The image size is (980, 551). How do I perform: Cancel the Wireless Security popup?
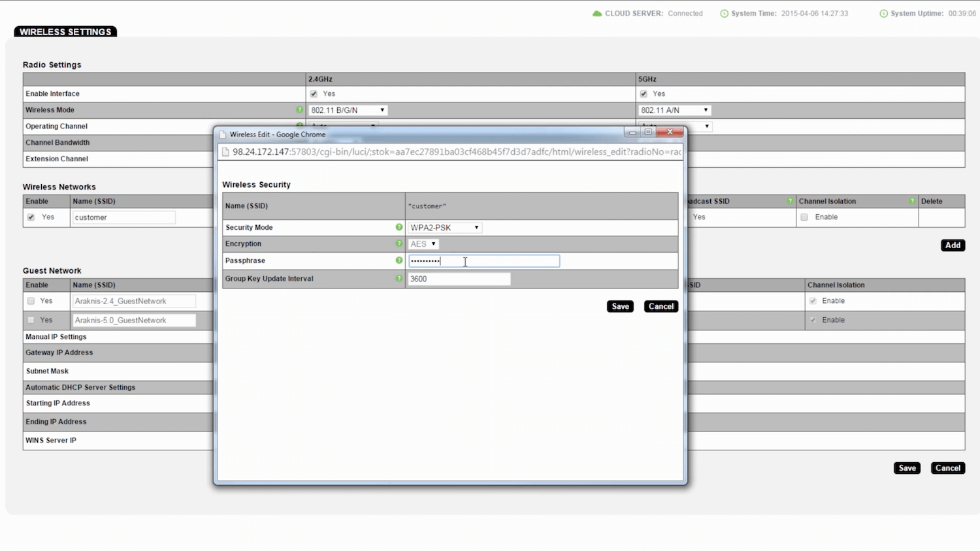click(661, 306)
